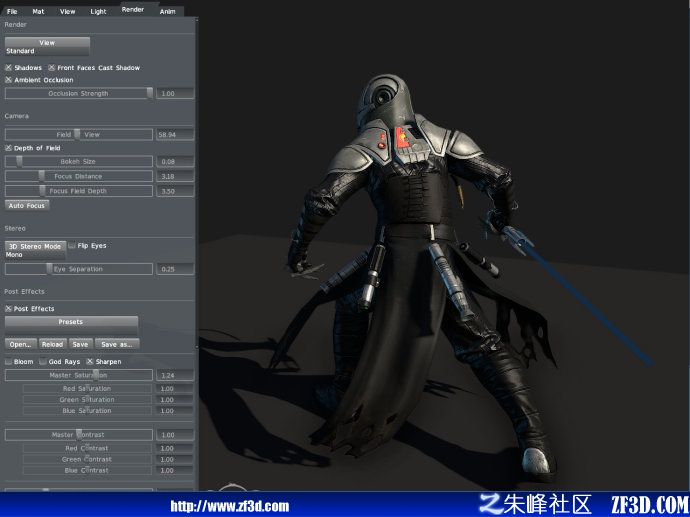Viewport: 690px width, 517px height.
Task: Click the Green Saturation value field
Action: click(175, 400)
